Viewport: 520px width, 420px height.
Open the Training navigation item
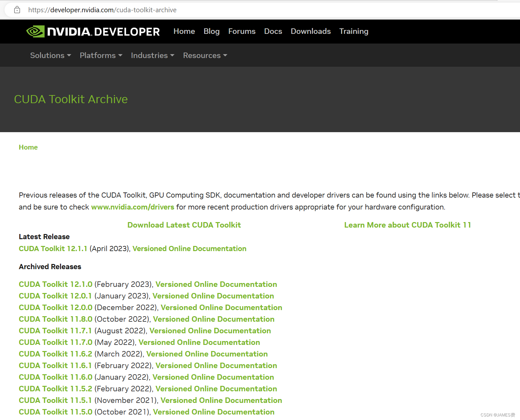point(354,31)
